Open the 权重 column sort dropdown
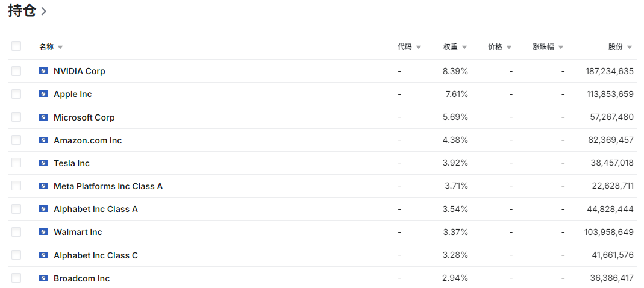 pyautogui.click(x=464, y=47)
